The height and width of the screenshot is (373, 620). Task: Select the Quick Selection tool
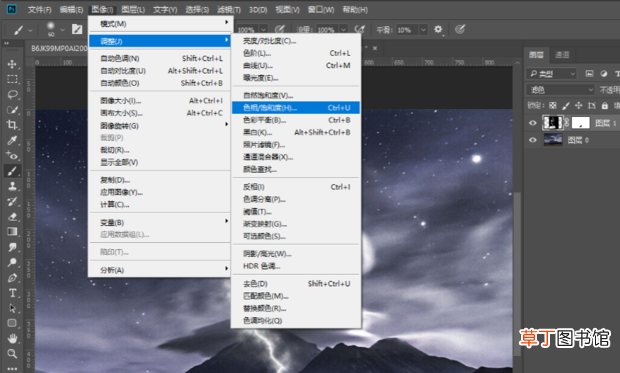(x=12, y=110)
